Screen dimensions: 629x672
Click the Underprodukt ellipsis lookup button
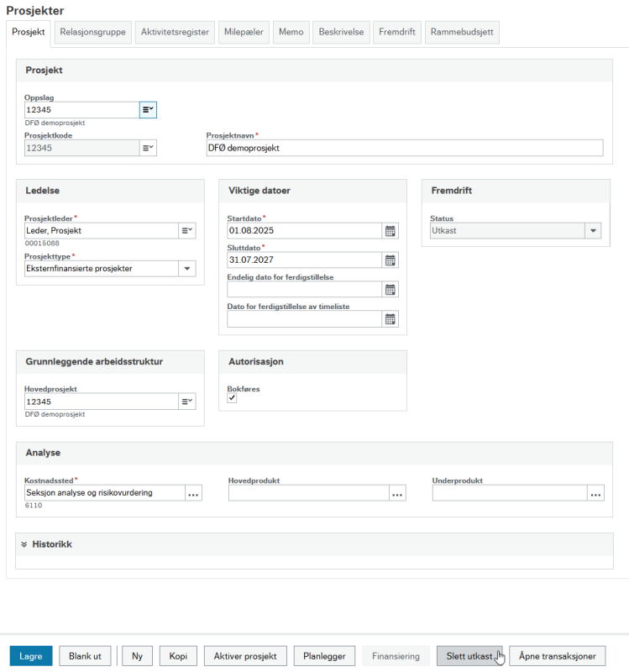click(x=595, y=493)
